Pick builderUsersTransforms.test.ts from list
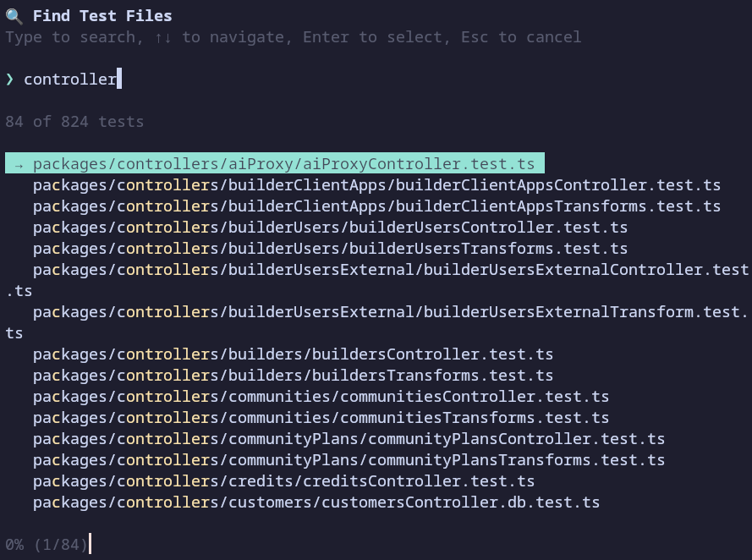The image size is (752, 560). 330,249
